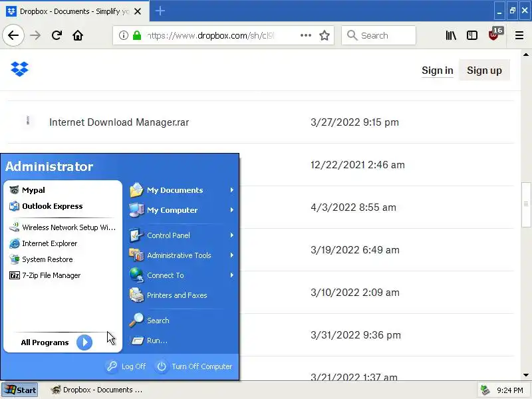
Task: Click the network tray icon
Action: (x=485, y=390)
